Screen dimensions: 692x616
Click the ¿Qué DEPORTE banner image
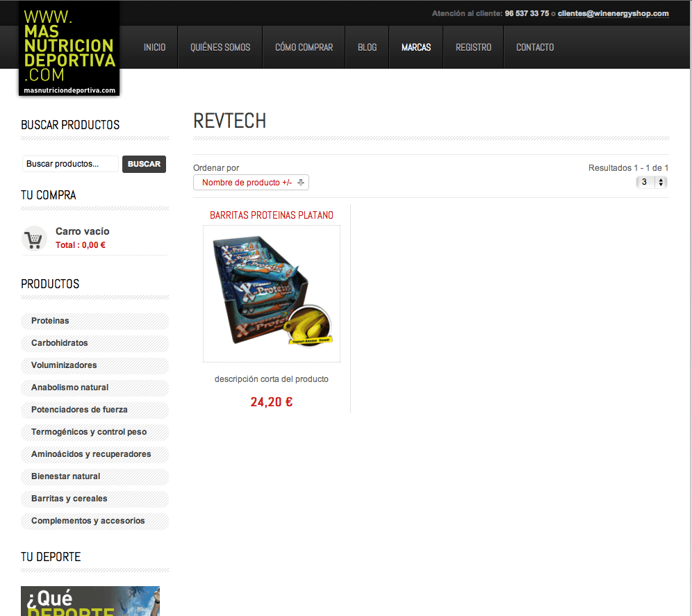(x=90, y=601)
